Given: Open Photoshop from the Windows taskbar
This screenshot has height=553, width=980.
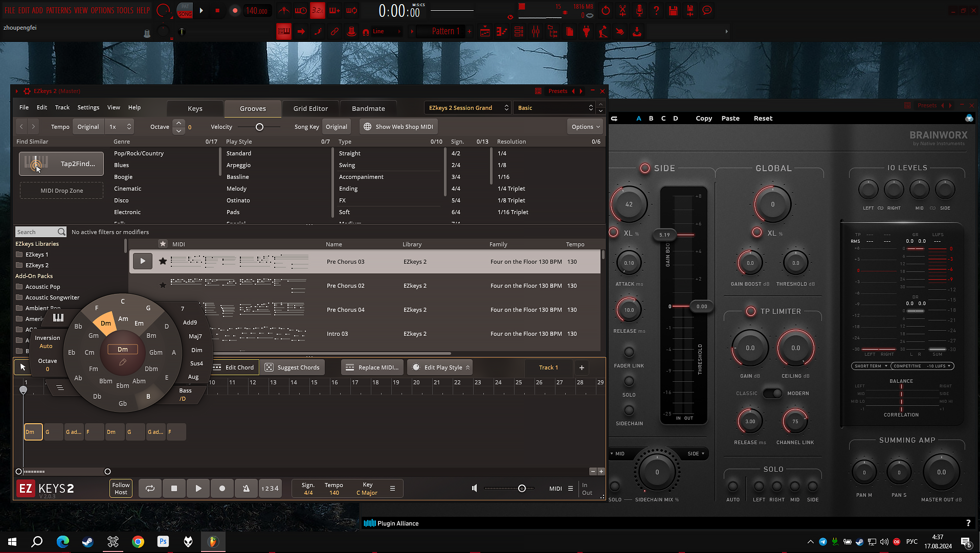Looking at the screenshot, I should 163,541.
